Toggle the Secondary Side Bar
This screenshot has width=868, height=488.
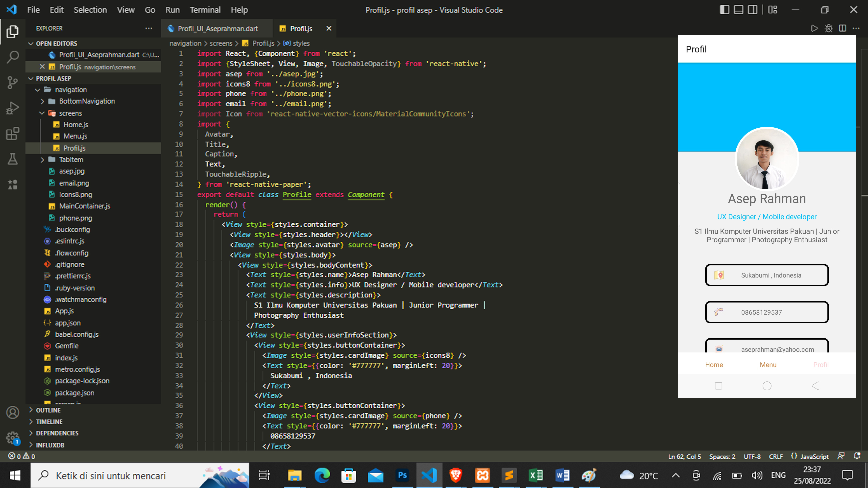point(752,10)
